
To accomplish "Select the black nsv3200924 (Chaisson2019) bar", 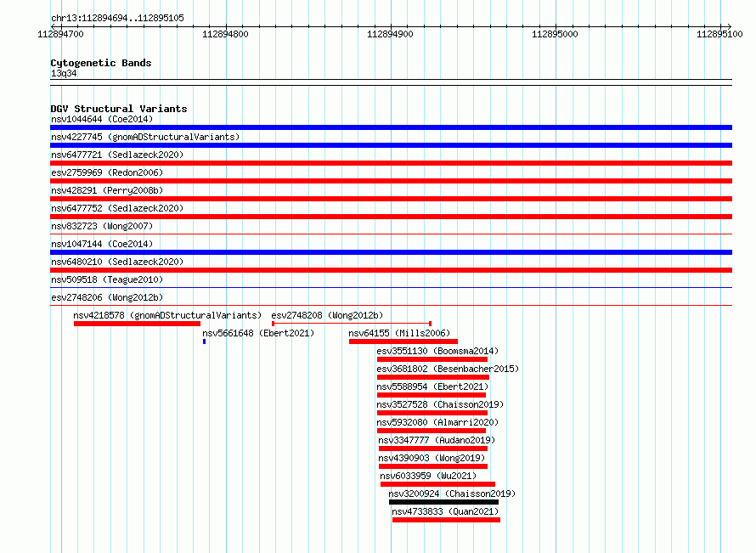I will 443,502.
